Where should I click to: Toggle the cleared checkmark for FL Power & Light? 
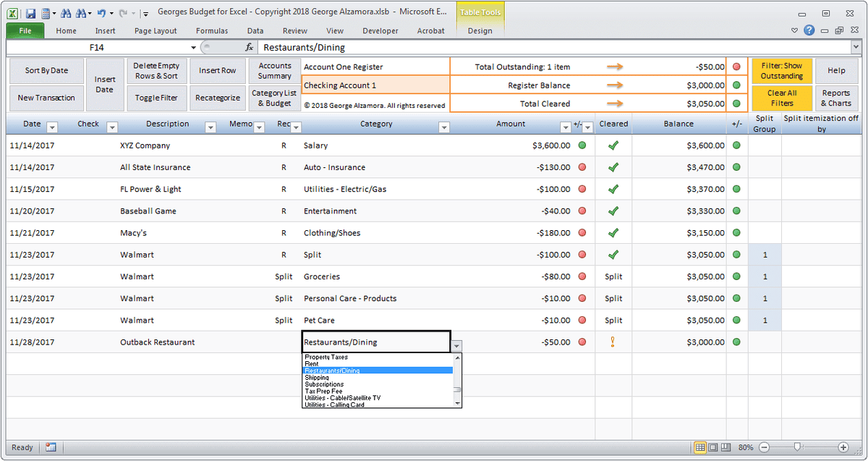click(613, 189)
